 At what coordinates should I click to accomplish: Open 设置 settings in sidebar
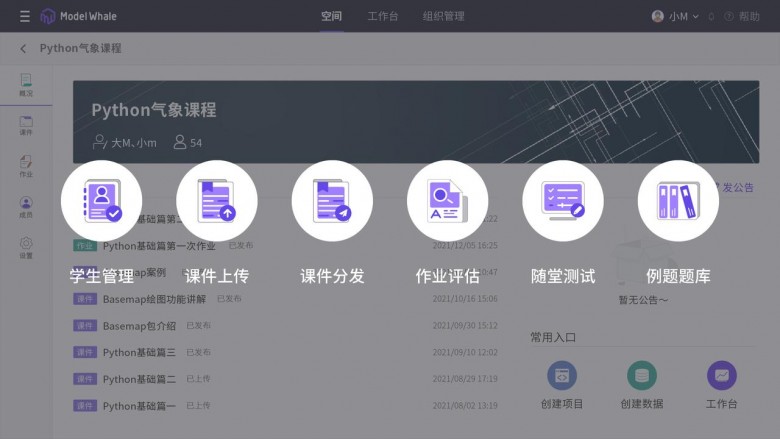(x=26, y=248)
